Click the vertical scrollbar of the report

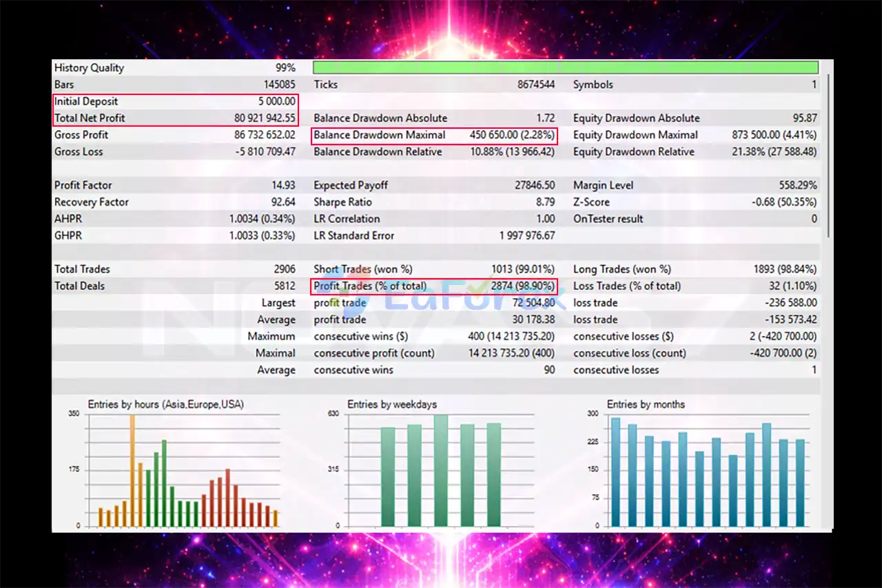point(828,158)
